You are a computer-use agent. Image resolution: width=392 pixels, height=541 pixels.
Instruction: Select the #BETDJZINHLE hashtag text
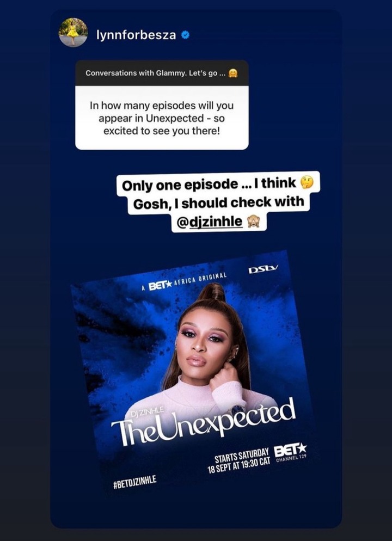(x=135, y=481)
